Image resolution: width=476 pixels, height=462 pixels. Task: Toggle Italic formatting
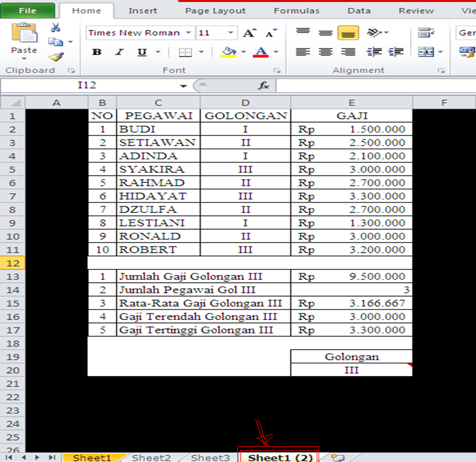tap(120, 52)
